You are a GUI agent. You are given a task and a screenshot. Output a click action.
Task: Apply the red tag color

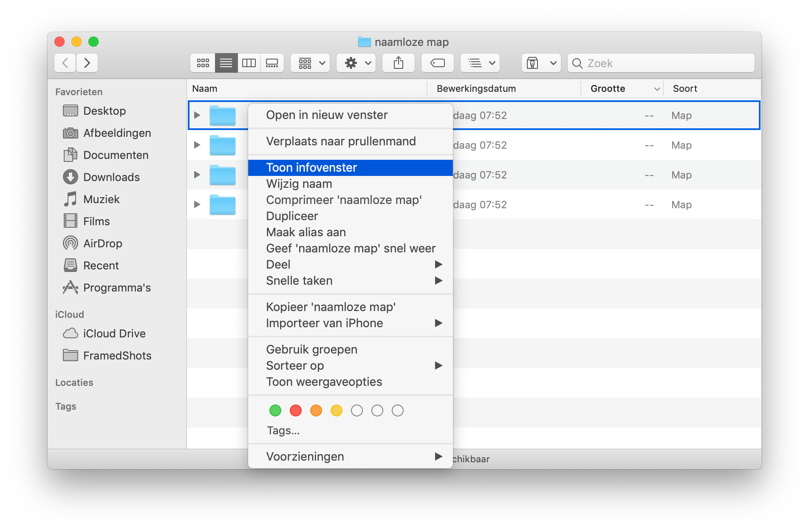tap(296, 410)
